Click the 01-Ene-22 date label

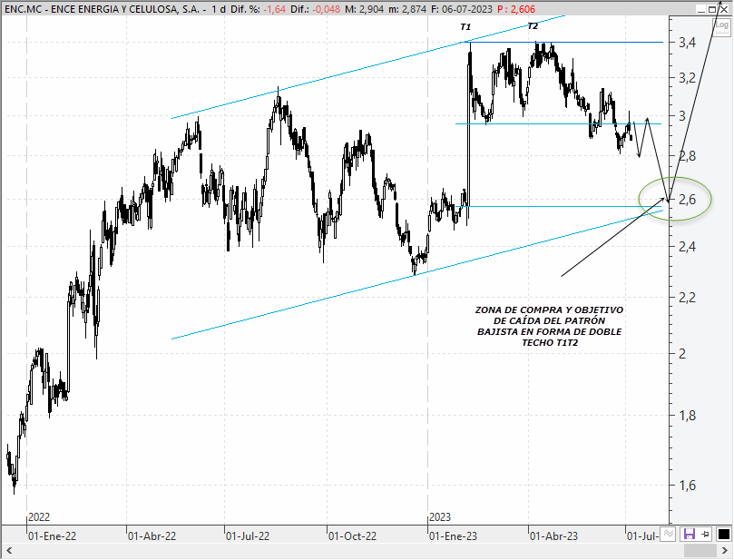pyautogui.click(x=52, y=536)
